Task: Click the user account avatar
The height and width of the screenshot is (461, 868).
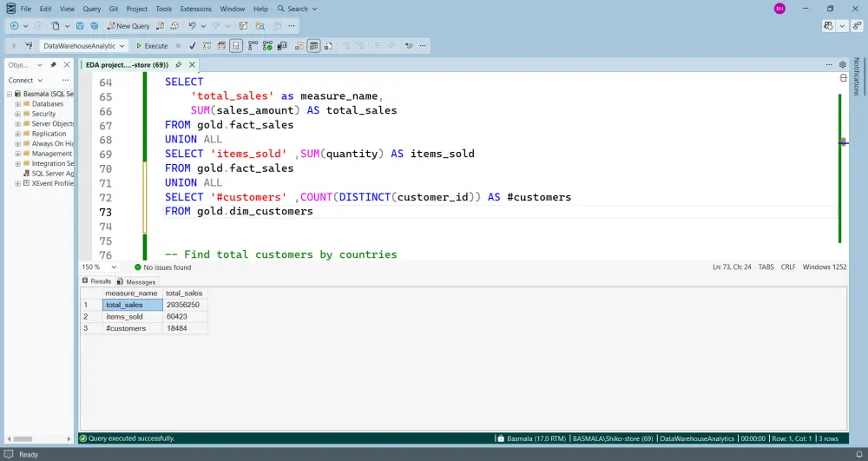Action: [779, 9]
